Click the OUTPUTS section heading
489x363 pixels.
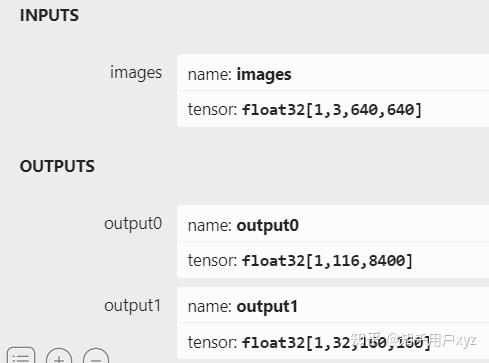pyautogui.click(x=57, y=166)
